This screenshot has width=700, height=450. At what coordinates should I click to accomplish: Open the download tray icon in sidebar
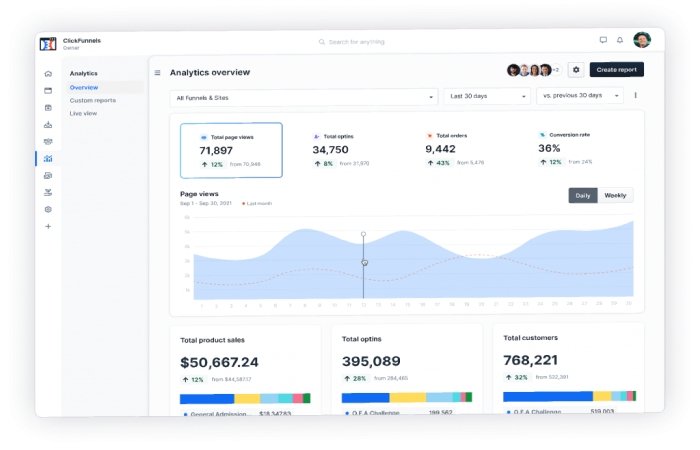click(48, 125)
